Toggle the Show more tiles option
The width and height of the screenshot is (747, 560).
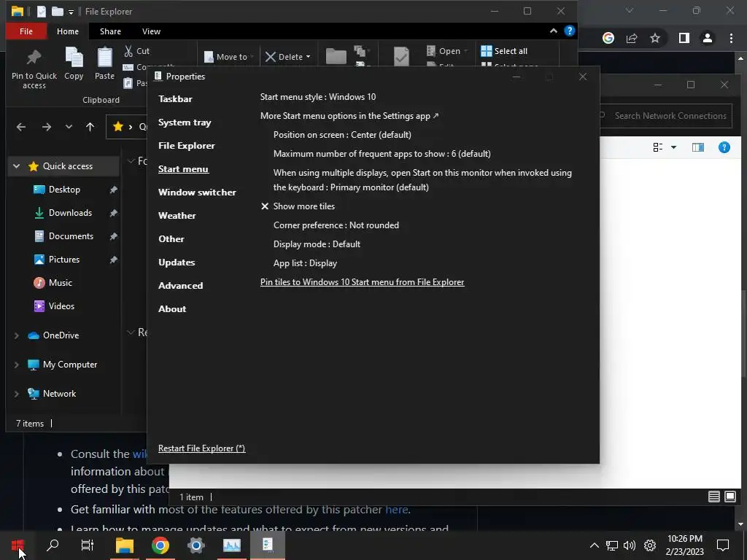(x=298, y=206)
